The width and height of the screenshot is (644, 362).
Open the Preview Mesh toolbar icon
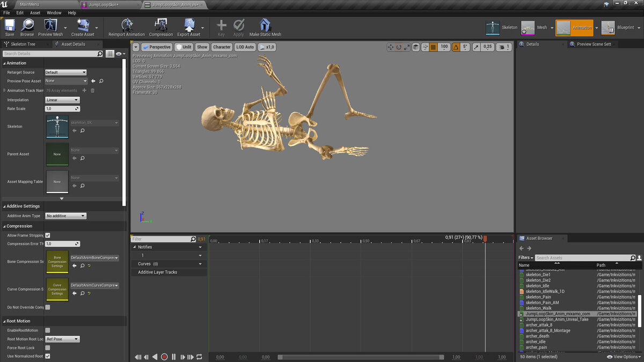pos(50,27)
